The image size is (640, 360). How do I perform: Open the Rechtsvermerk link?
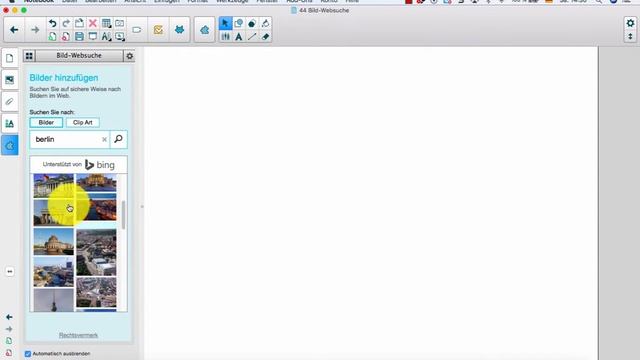click(78, 335)
